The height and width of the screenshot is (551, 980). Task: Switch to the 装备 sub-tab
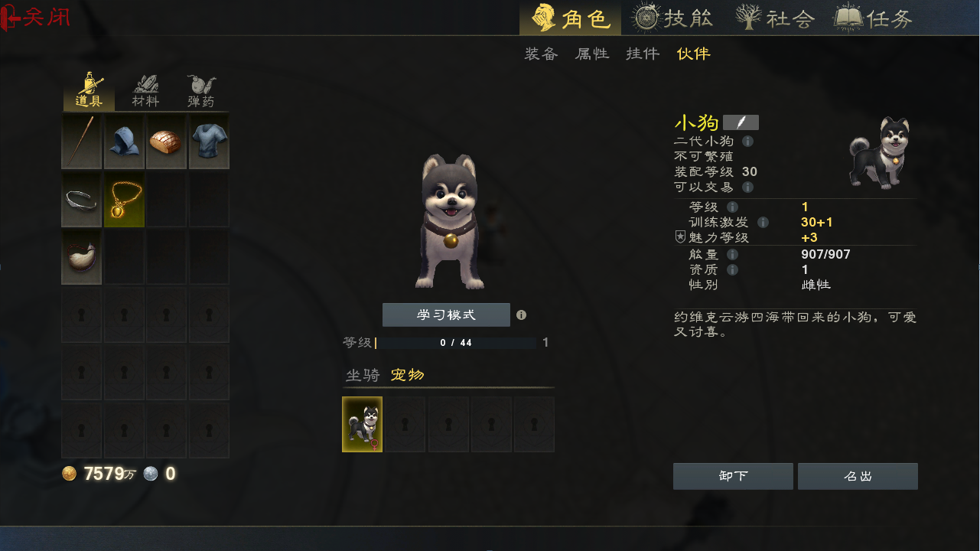coord(542,54)
